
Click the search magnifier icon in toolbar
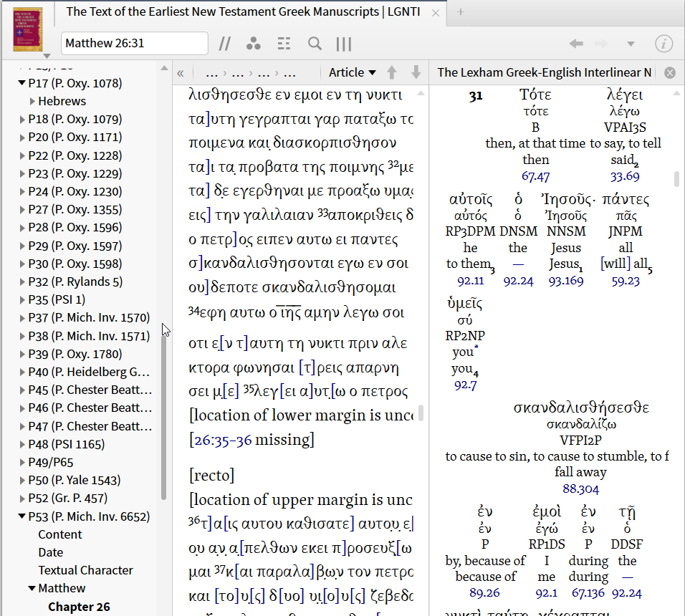coord(315,44)
